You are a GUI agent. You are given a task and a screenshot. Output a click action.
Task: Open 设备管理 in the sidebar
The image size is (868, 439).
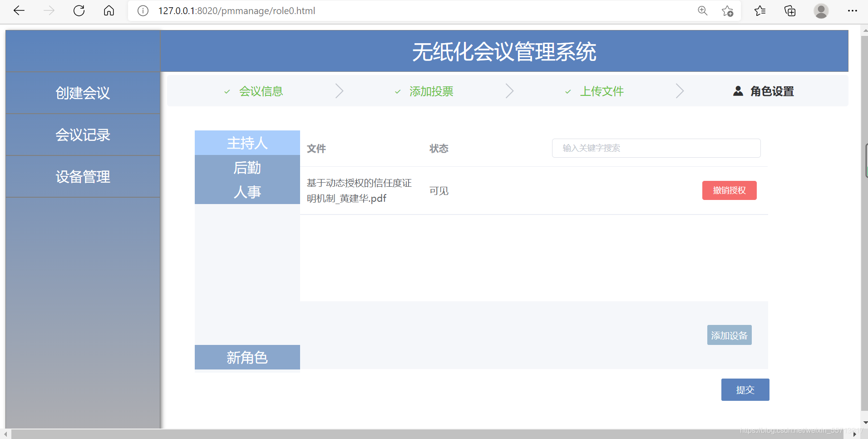pyautogui.click(x=83, y=176)
